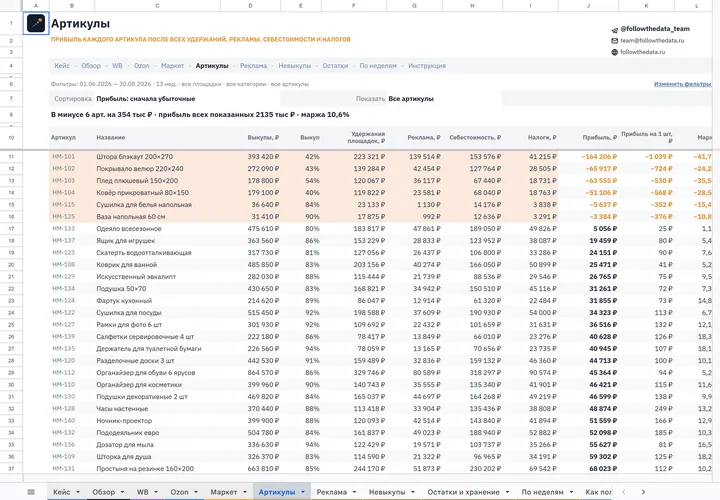Click the Изменить фильтры link
The height and width of the screenshot is (500, 720).
[682, 84]
